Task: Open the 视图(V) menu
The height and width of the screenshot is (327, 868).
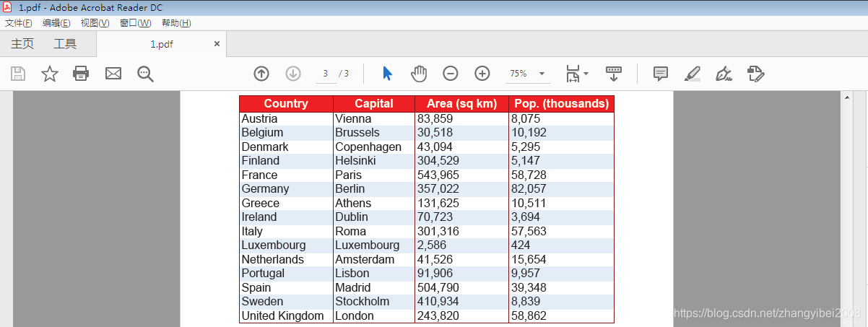Action: coord(95,23)
